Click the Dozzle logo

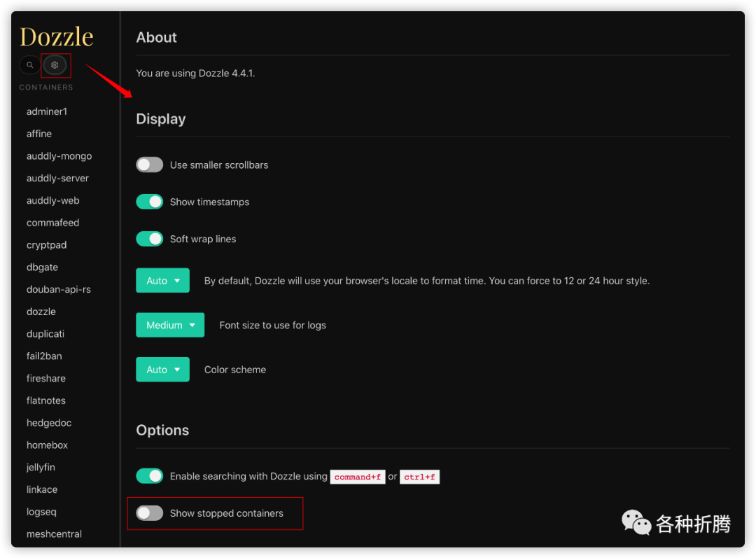click(x=57, y=36)
